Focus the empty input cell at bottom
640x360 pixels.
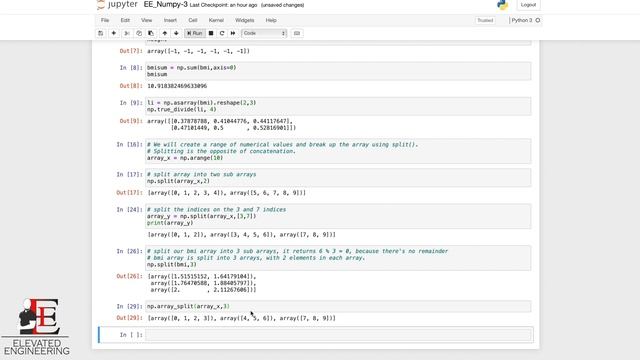click(x=338, y=335)
